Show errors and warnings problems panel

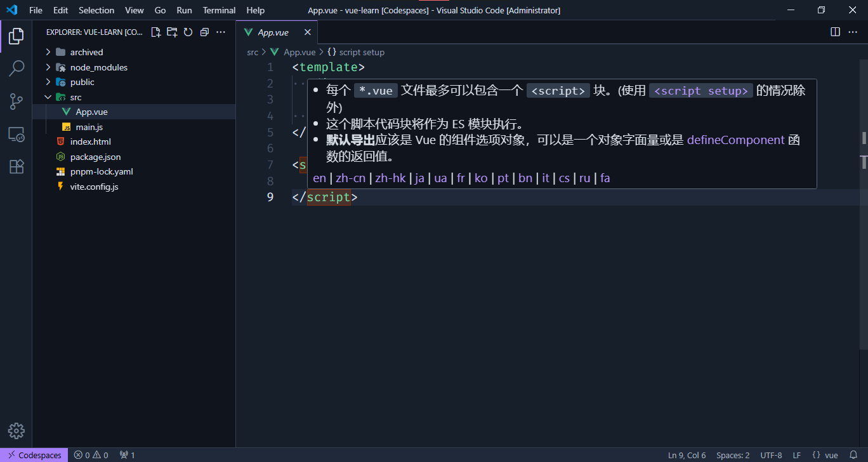[x=91, y=455]
